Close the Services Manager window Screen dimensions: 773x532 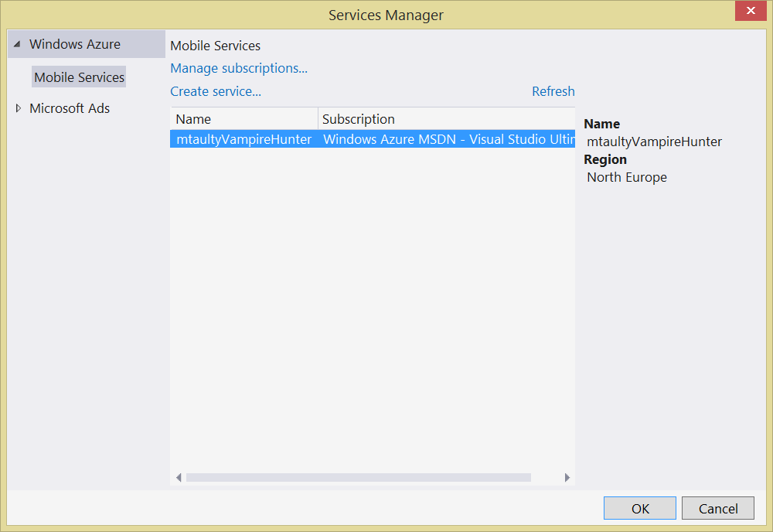click(751, 10)
